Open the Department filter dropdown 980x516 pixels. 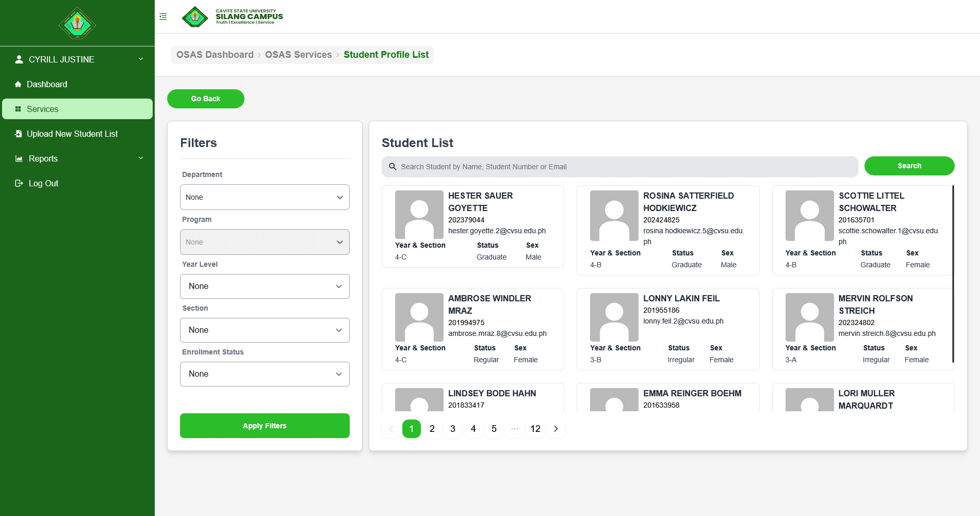[x=265, y=197]
